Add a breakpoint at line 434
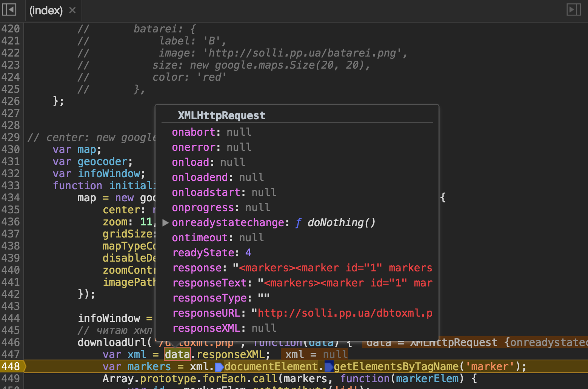 (11, 198)
